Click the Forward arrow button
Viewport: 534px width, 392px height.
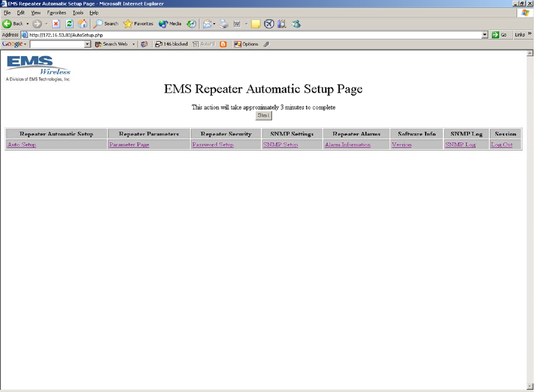coord(37,24)
